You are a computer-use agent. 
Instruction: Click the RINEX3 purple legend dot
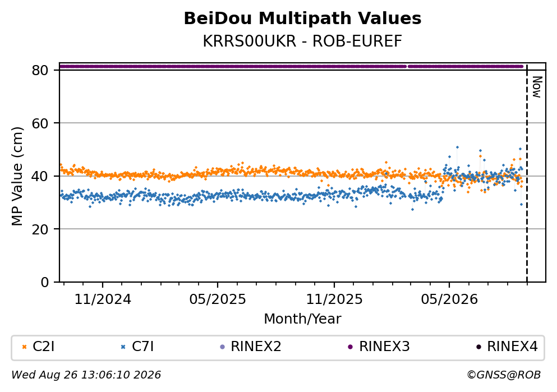351,347
